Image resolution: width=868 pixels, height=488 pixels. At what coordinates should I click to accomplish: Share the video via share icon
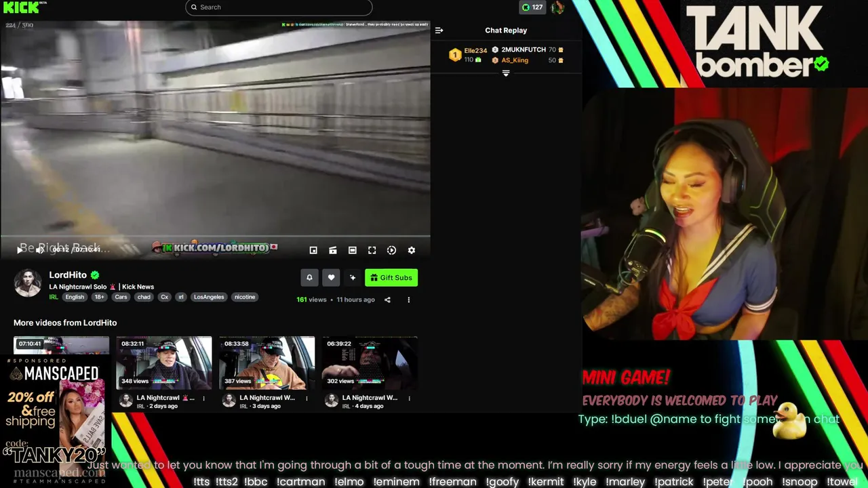click(387, 300)
